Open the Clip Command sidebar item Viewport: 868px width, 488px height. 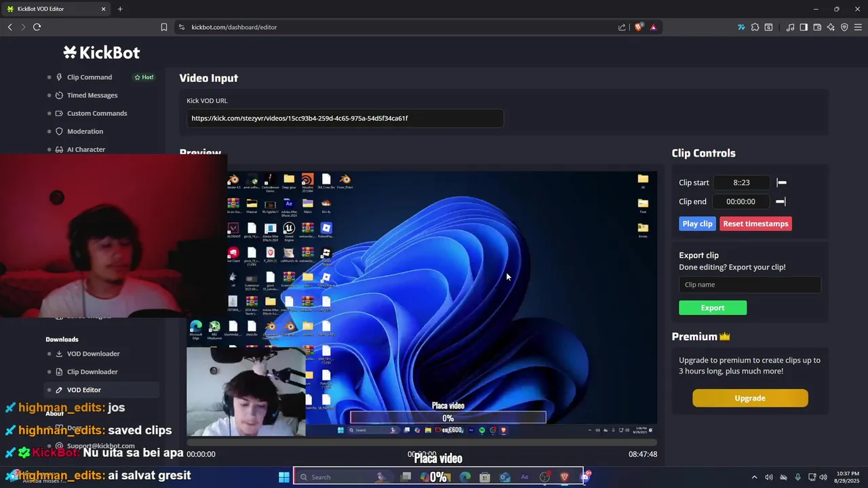102,77
